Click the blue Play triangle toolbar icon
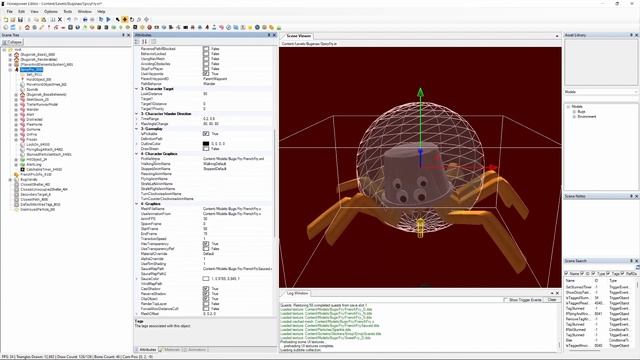The width and height of the screenshot is (640, 360). [x=109, y=20]
